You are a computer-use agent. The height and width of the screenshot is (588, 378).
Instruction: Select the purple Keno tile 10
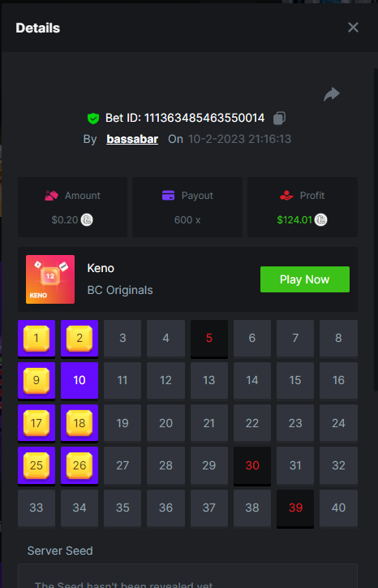coord(79,380)
